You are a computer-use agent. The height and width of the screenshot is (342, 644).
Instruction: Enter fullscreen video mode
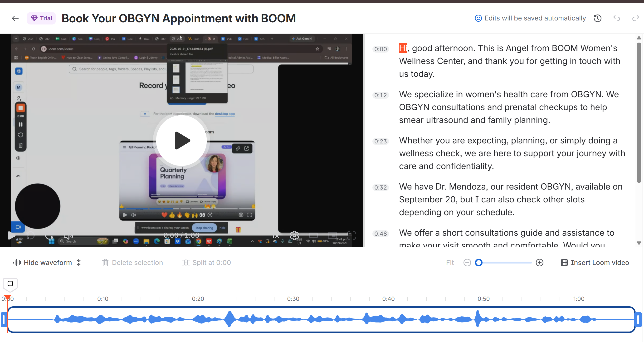351,235
